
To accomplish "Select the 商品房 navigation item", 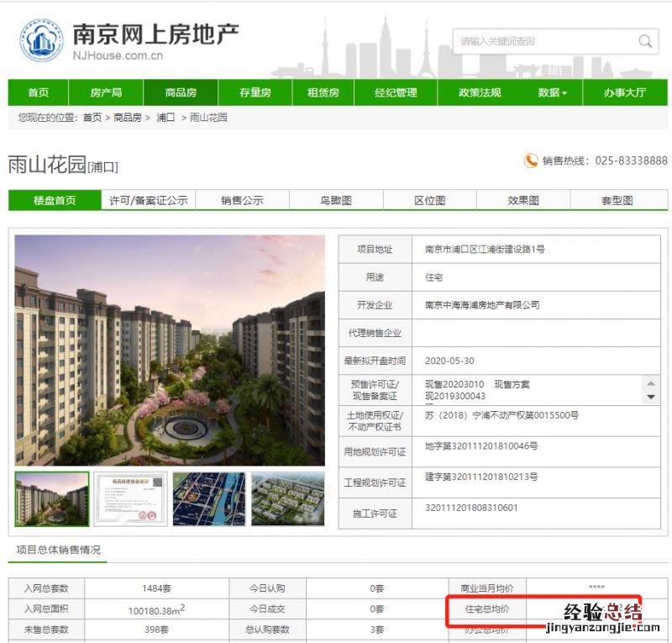I will 181,92.
